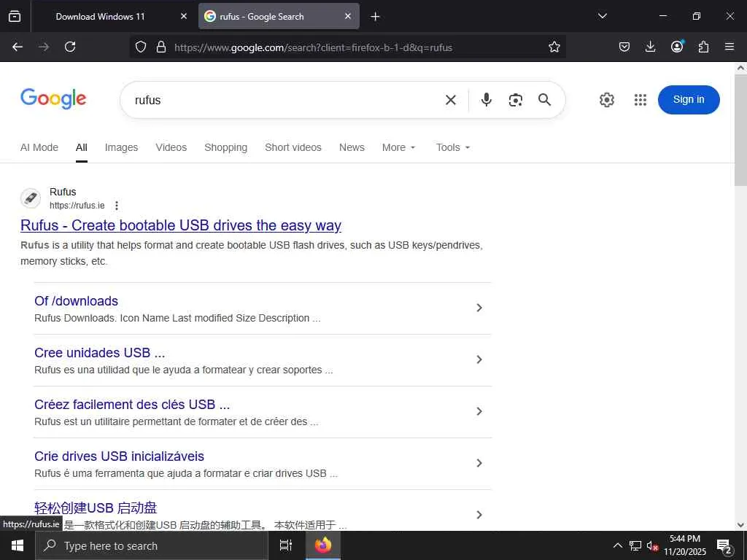Open Firefox extensions panel

[703, 47]
